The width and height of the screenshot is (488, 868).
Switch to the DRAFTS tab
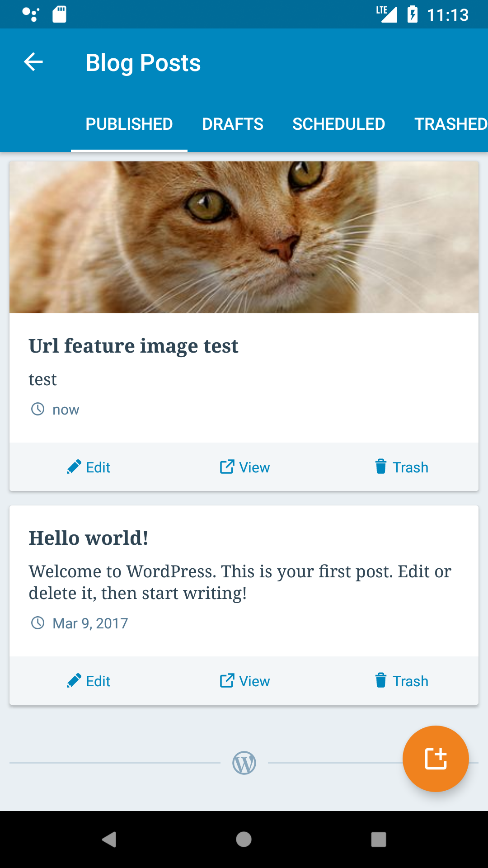(233, 123)
